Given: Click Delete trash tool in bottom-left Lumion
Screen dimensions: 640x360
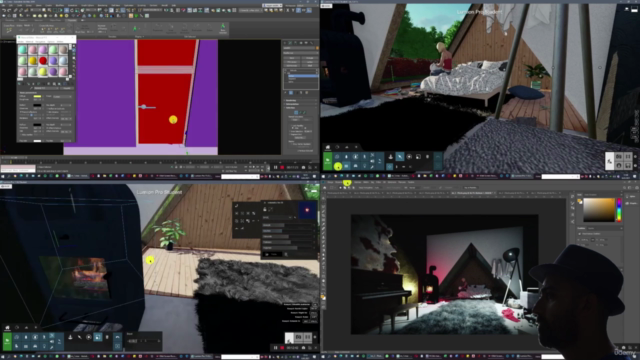Looking at the screenshot, I should (107, 337).
